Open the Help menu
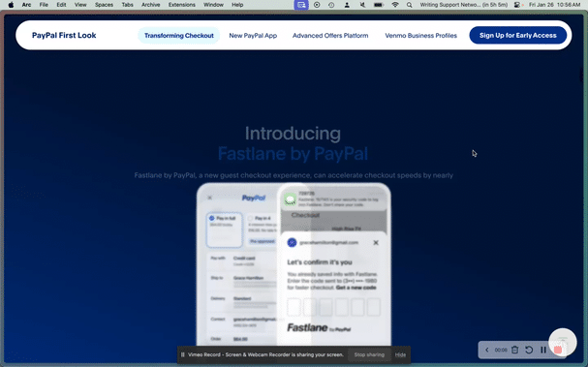This screenshot has width=588, height=367. [x=237, y=5]
